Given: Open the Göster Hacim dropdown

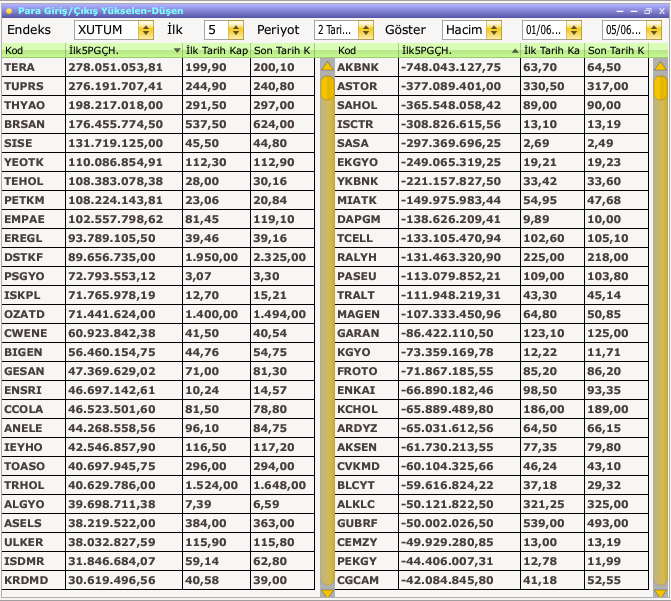Looking at the screenshot, I should point(494,30).
